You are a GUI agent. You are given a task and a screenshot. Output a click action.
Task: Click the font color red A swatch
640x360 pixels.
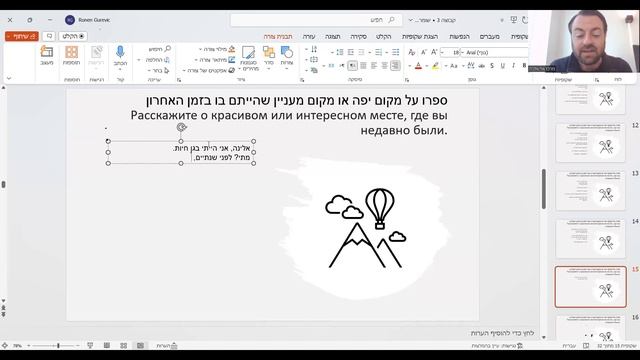[x=418, y=66]
